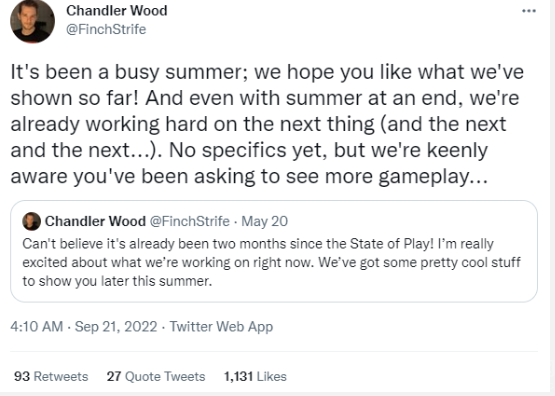The width and height of the screenshot is (555, 396).
Task: Click the Twitter Web App source link
Action: coord(221,326)
